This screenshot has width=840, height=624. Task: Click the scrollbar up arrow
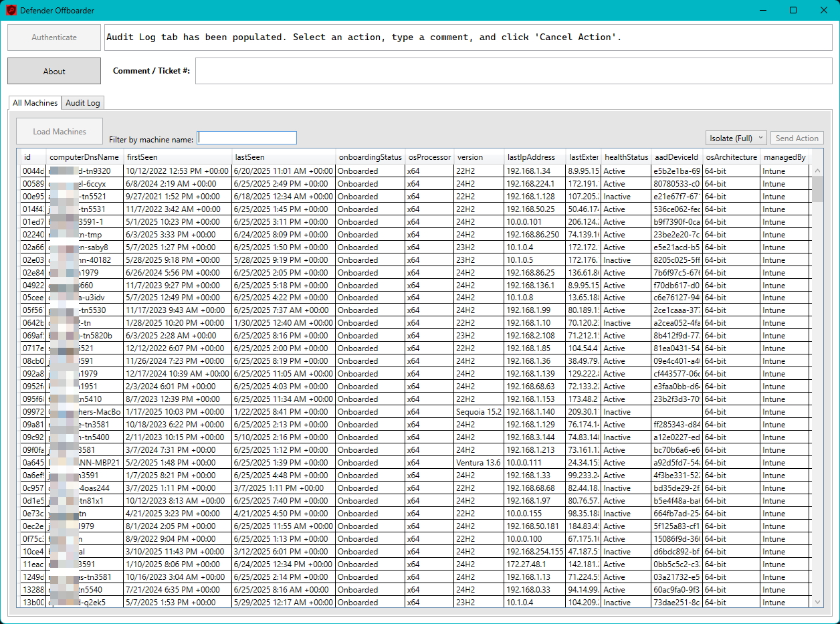pyautogui.click(x=817, y=171)
